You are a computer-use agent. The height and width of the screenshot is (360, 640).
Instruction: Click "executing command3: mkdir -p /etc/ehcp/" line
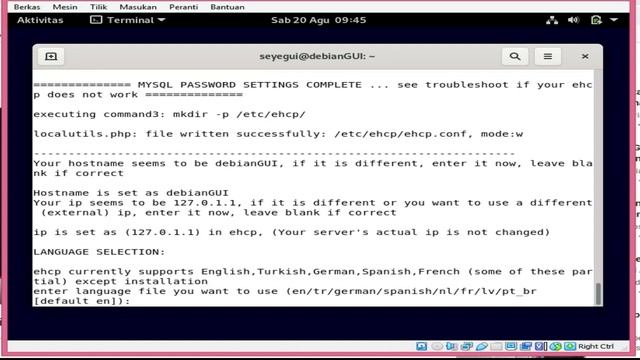coord(169,114)
